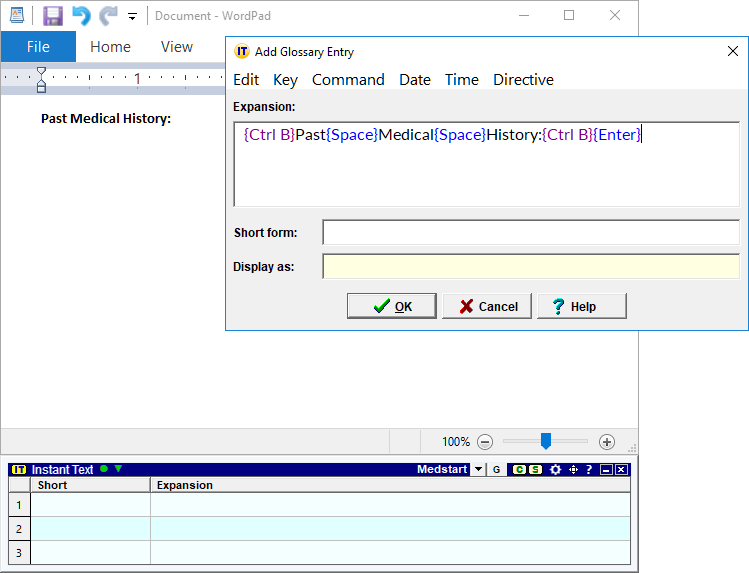The image size is (749, 573).
Task: Open the Customize Quick Access Toolbar dropdown
Action: click(x=132, y=17)
